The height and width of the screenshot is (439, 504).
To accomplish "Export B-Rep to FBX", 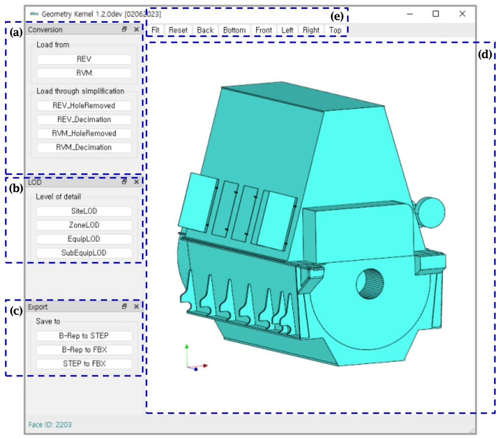I will (x=84, y=349).
